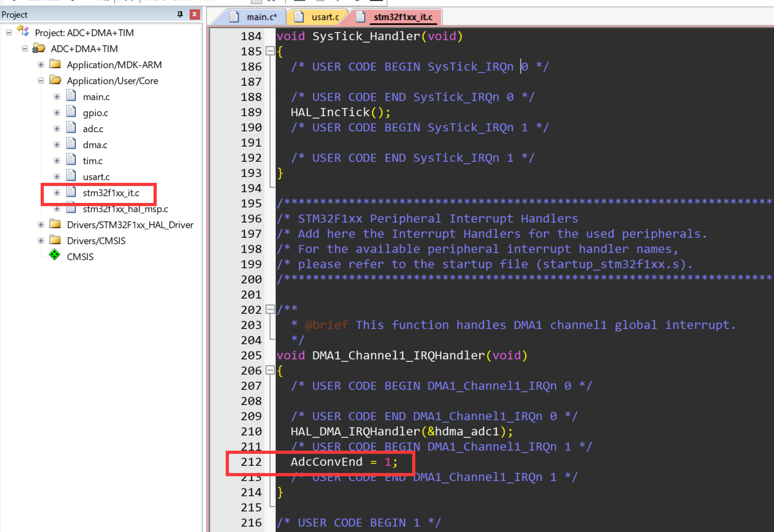Click the @brief comment keyword

click(x=326, y=325)
